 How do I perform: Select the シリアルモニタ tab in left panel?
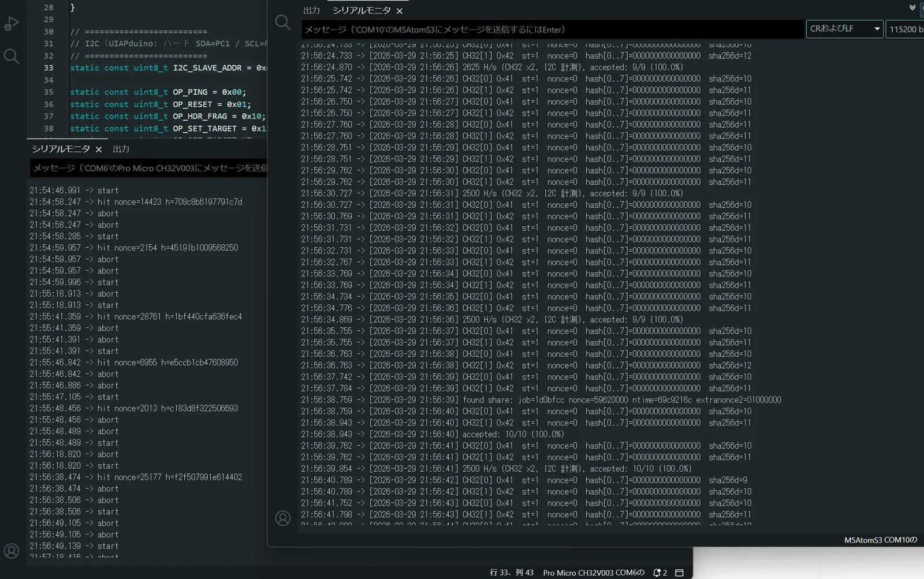(61, 149)
